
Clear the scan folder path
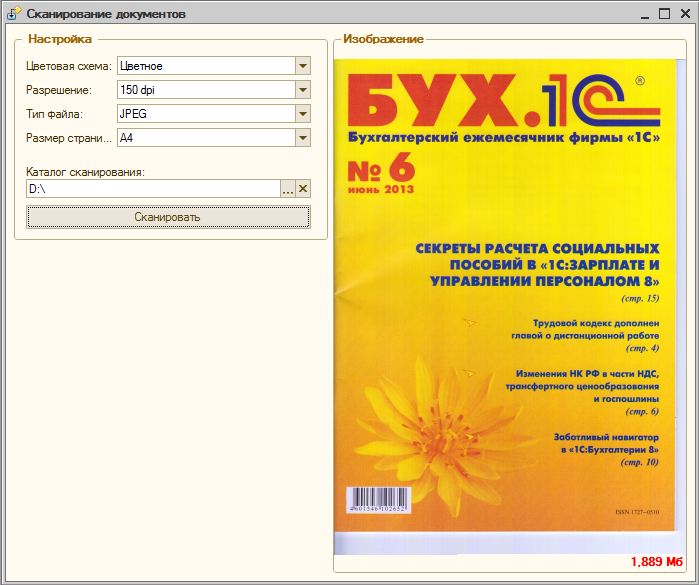point(303,189)
